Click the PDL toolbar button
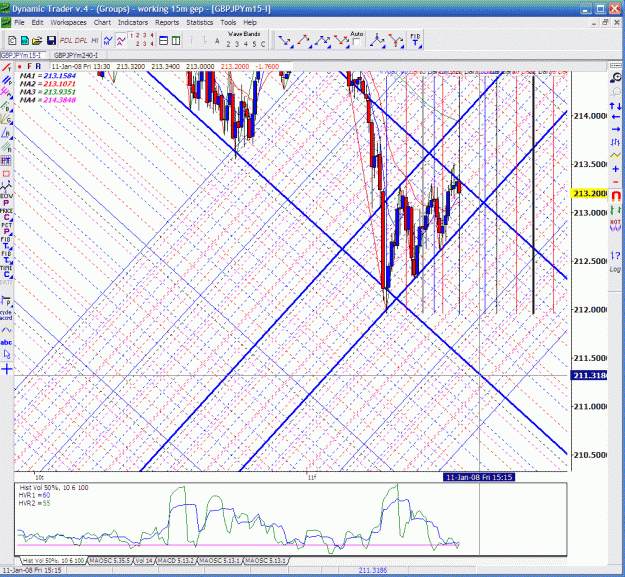This screenshot has width=625, height=577. (x=66, y=40)
